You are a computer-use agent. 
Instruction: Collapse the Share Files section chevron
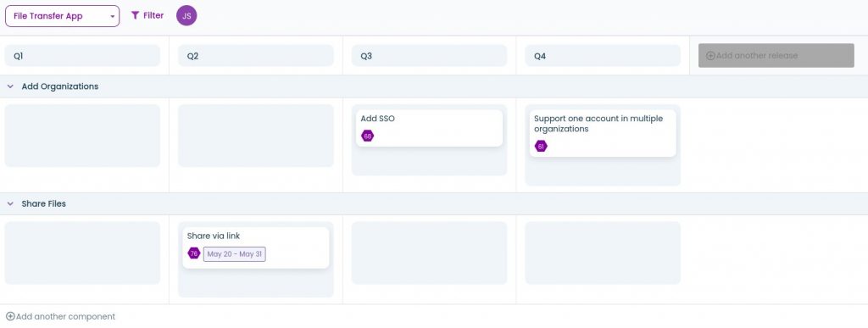10,203
